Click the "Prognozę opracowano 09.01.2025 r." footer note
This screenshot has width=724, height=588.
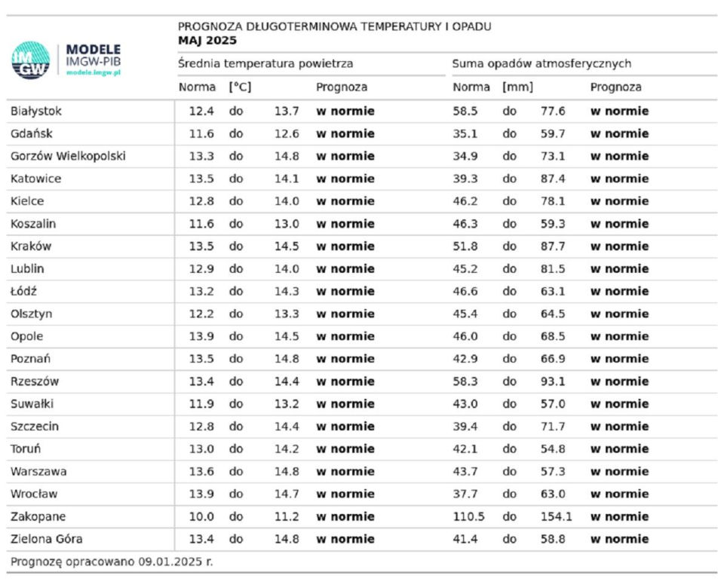click(x=112, y=562)
